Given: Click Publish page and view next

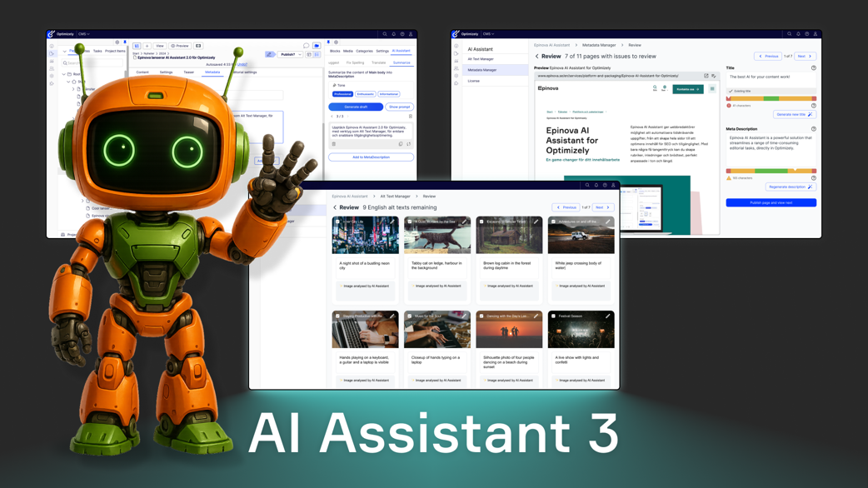Looking at the screenshot, I should pos(771,202).
